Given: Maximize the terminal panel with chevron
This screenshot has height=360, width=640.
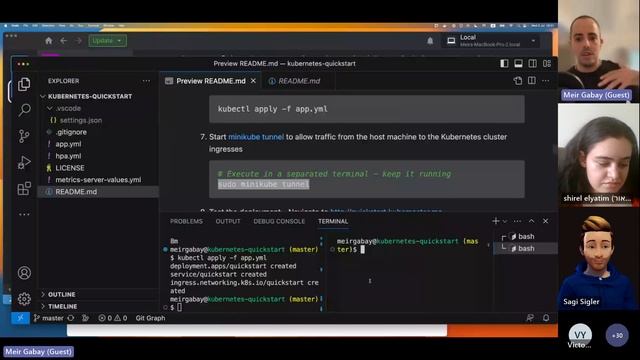Looking at the screenshot, I should point(531,221).
